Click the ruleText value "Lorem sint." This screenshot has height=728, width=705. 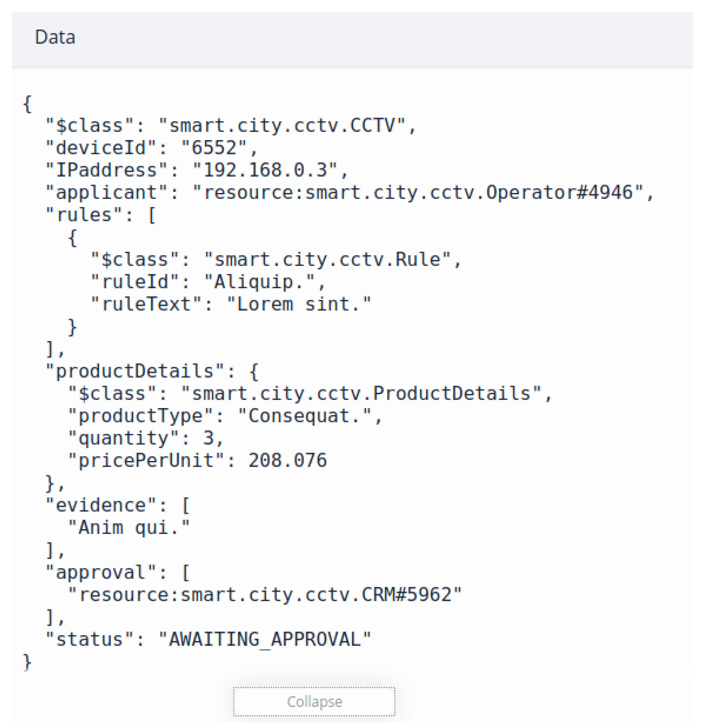tap(299, 304)
